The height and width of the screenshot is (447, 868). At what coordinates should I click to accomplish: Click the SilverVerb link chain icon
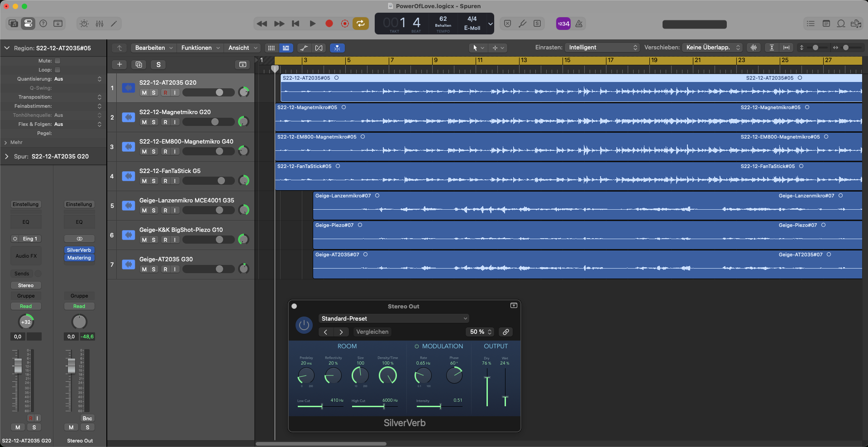click(506, 332)
